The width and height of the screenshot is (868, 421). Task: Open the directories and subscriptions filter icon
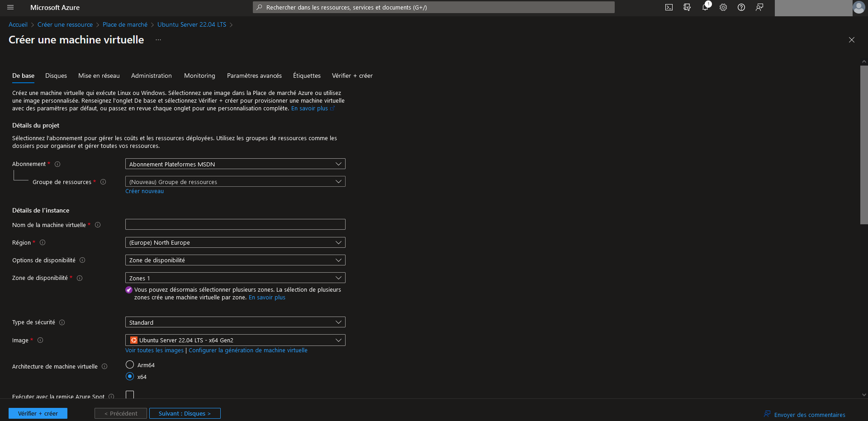[687, 7]
